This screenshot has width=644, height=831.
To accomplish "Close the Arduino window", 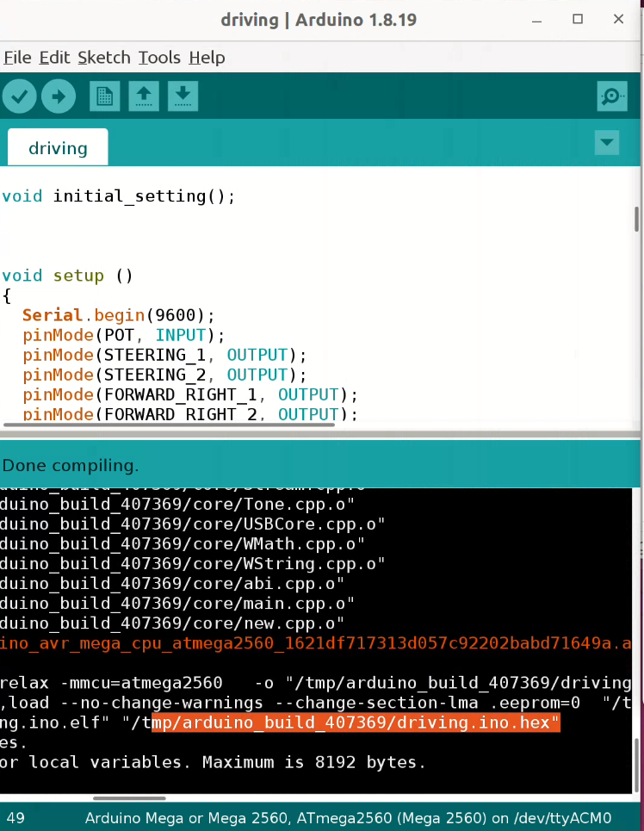I will (x=618, y=20).
